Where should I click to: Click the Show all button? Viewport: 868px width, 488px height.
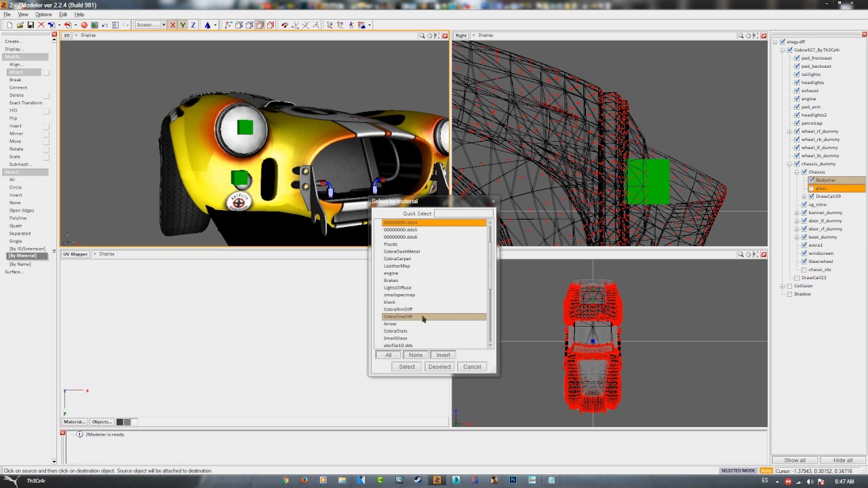(x=795, y=460)
